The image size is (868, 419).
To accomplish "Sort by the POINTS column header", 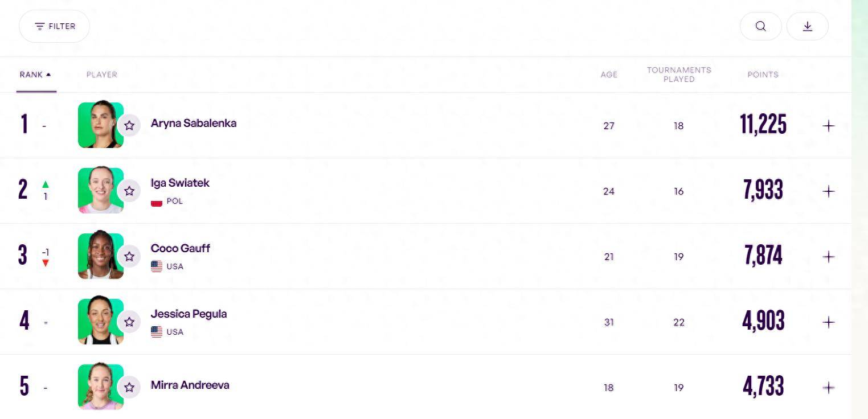I will (x=763, y=75).
